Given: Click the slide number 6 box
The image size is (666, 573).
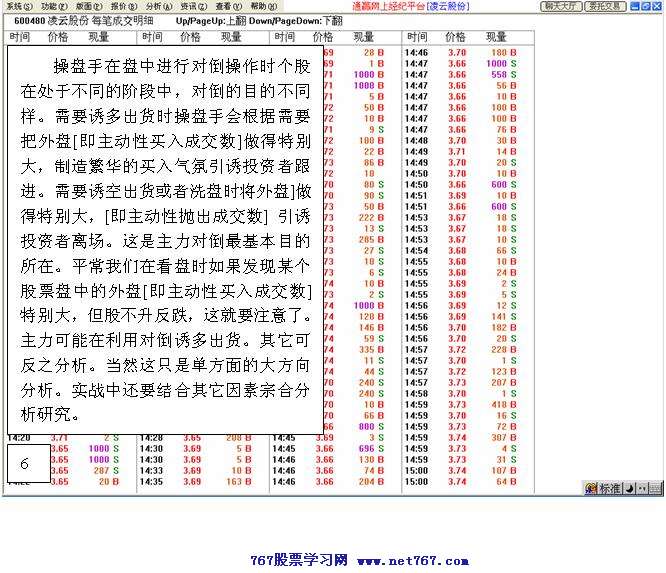Looking at the screenshot, I should [25, 464].
